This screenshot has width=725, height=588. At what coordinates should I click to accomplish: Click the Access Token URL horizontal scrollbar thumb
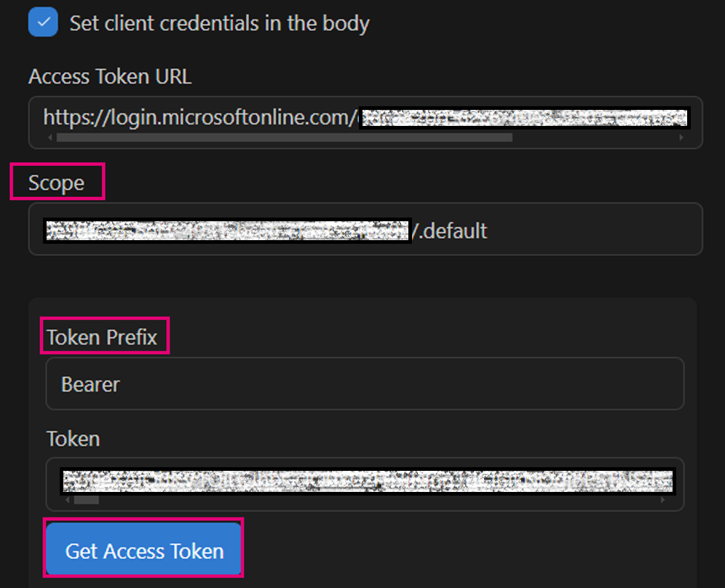click(284, 137)
